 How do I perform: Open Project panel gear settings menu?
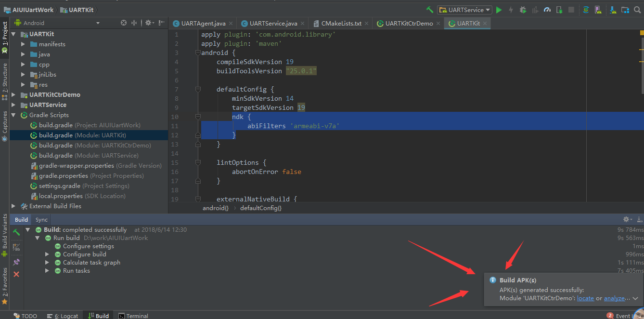point(149,23)
